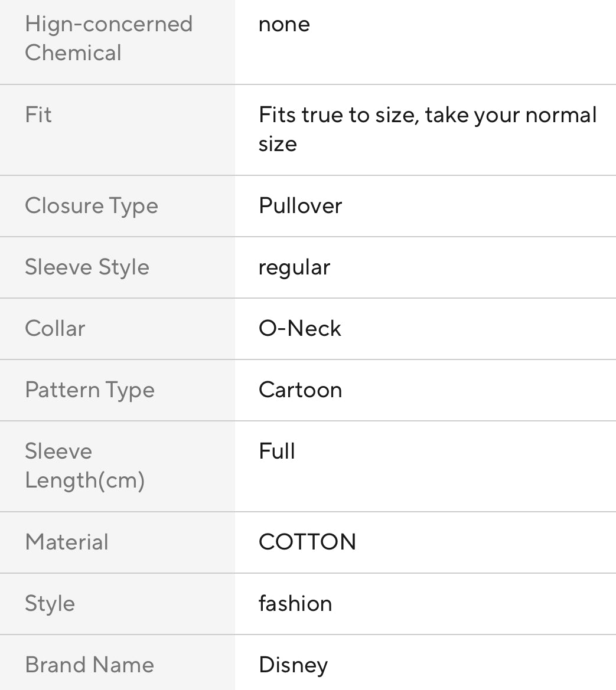616x690 pixels.
Task: Click the "Collar" attribute label
Action: tap(55, 329)
